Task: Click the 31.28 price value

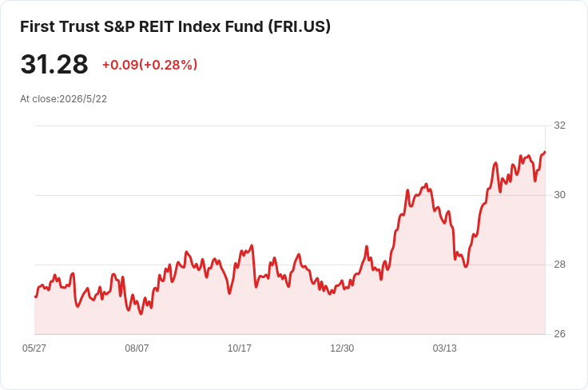Action: 54,64
